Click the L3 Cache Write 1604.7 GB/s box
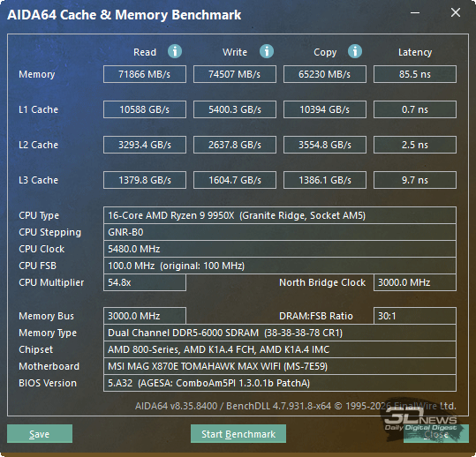The height and width of the screenshot is (457, 476). 235,180
